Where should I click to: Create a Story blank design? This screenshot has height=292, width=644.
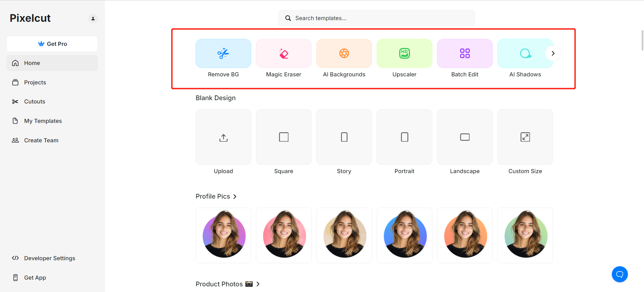(x=344, y=137)
